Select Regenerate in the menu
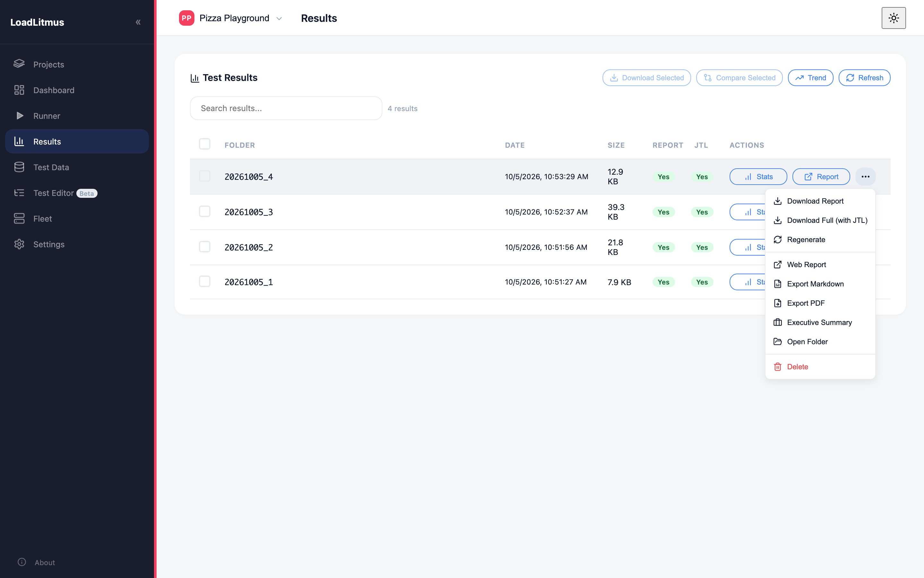Viewport: 924px width, 578px height. (x=820, y=240)
